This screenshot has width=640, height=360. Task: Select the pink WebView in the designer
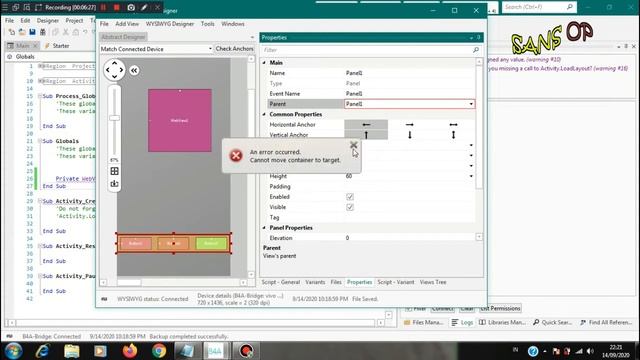(180, 120)
